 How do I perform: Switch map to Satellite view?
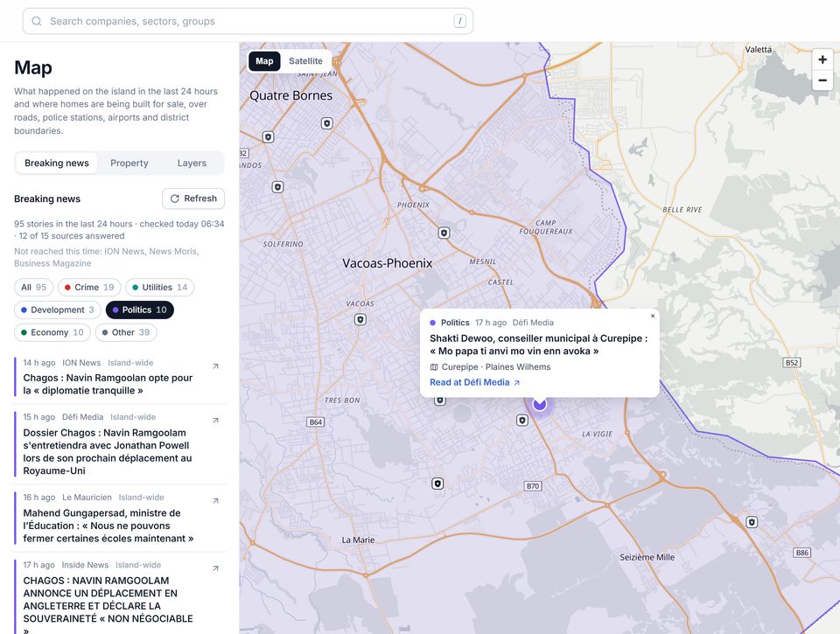[x=305, y=61]
